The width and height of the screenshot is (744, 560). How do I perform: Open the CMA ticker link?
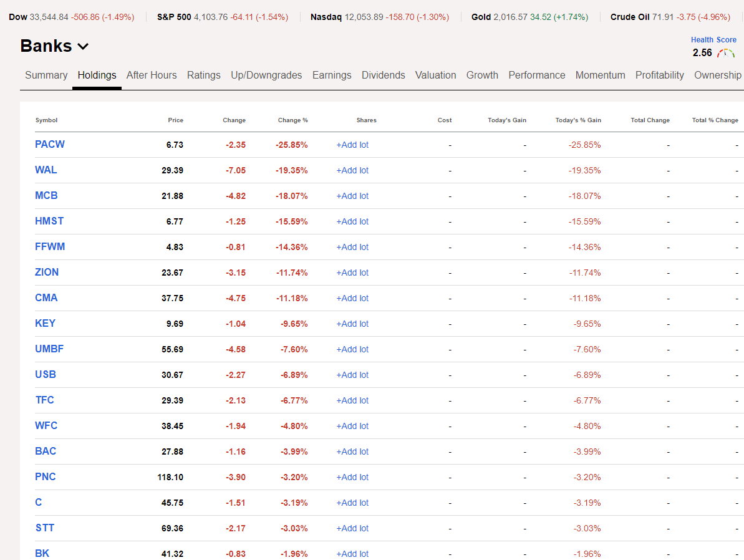tap(47, 298)
